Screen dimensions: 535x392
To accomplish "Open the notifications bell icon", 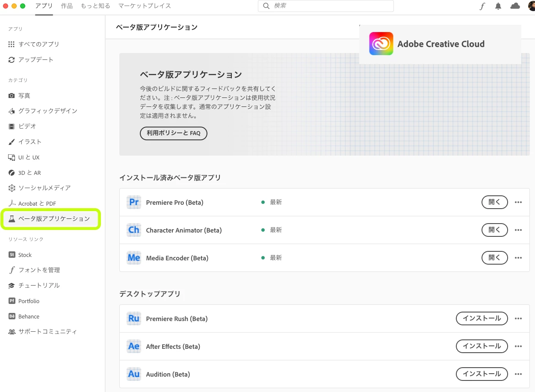I will [498, 6].
